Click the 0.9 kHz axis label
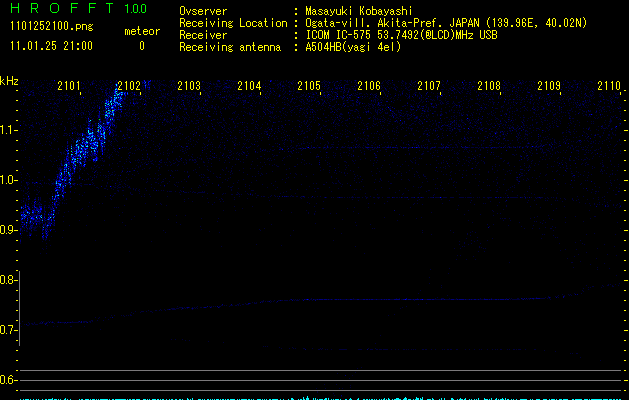 [x=8, y=230]
